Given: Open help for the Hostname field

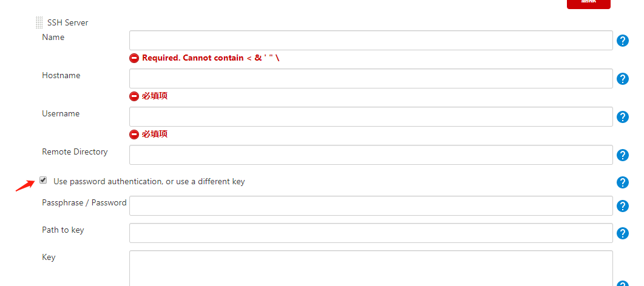Looking at the screenshot, I should pyautogui.click(x=622, y=79).
